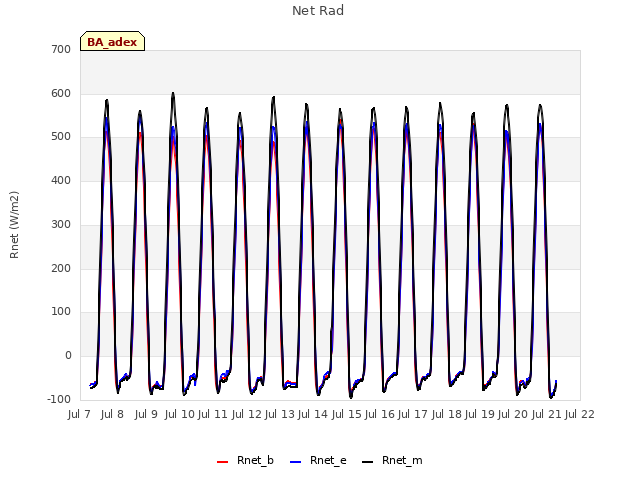Click the Jul 11 x-axis label

[x=213, y=414]
